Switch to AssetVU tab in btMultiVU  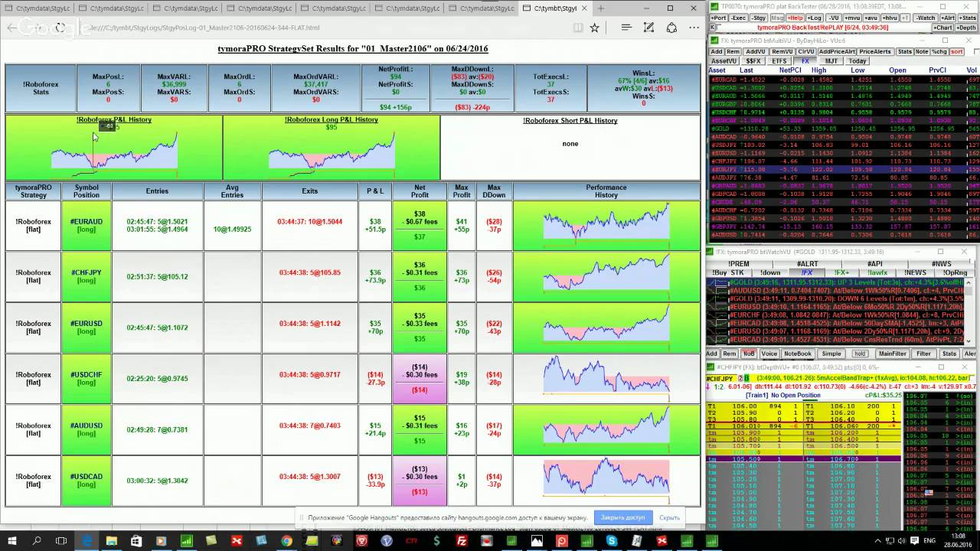click(724, 61)
